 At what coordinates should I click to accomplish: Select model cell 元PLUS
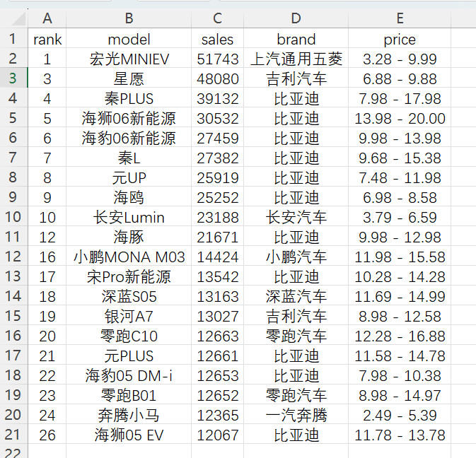(x=129, y=355)
